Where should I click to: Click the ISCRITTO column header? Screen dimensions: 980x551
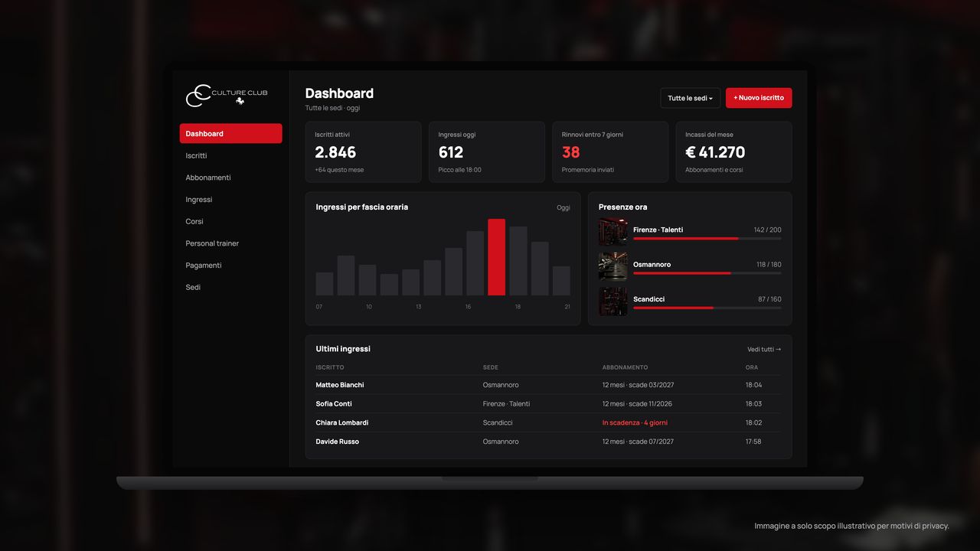[330, 367]
